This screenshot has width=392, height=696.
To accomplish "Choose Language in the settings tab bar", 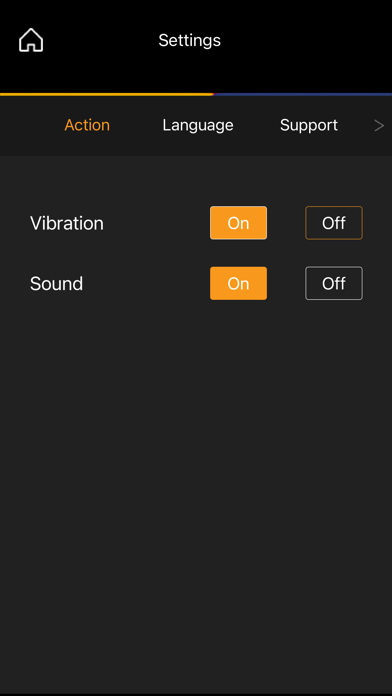I will coord(198,125).
